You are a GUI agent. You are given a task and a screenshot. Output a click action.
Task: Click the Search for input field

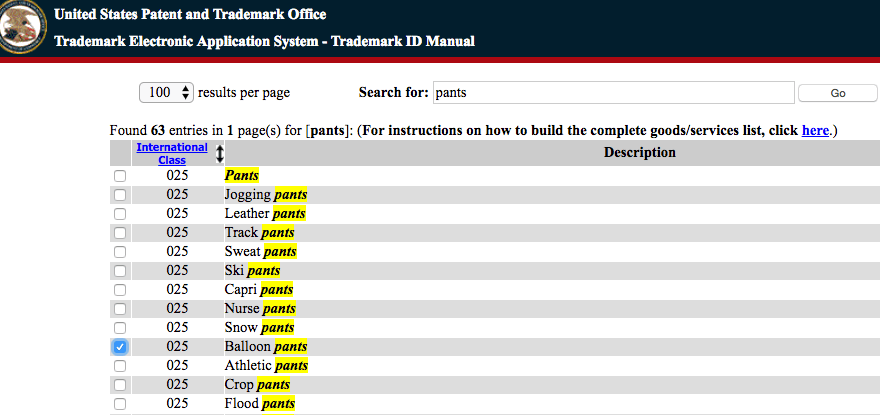tap(614, 93)
